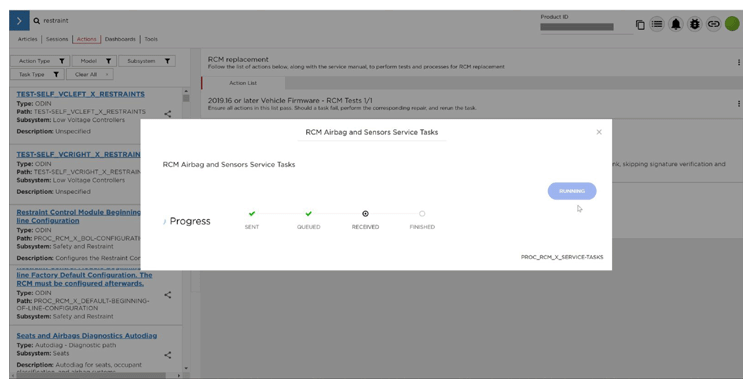Screen dimensions: 752x388
Task: Open Restraint Control Module Beginning line Configuration link
Action: click(x=79, y=216)
